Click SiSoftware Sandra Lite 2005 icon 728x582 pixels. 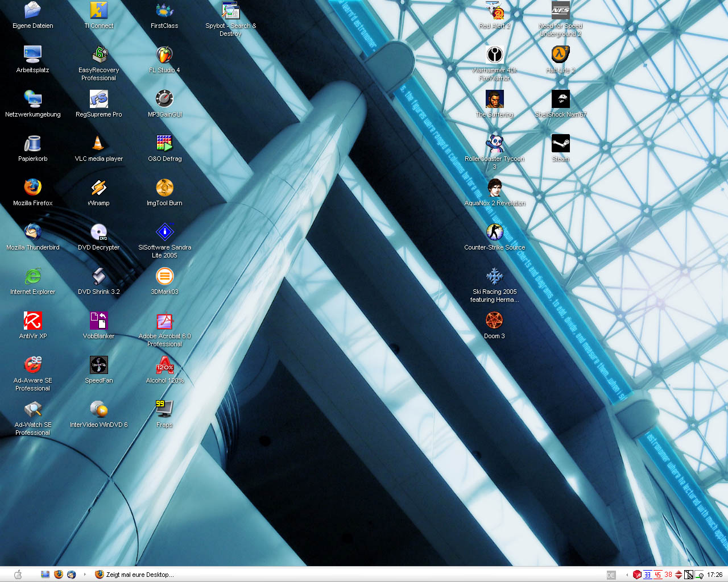click(x=165, y=232)
